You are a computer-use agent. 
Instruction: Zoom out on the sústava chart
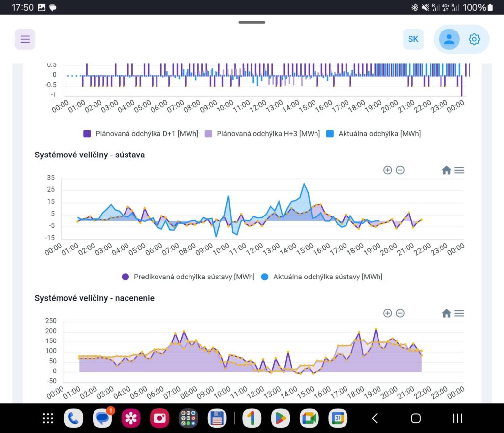coord(400,170)
